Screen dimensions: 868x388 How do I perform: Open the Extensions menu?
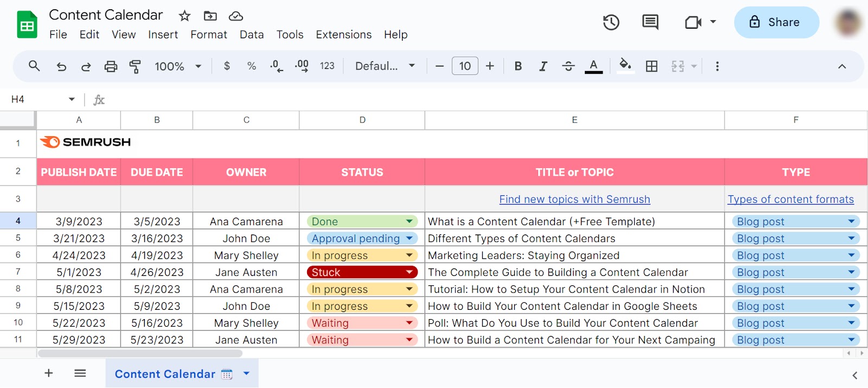click(343, 35)
